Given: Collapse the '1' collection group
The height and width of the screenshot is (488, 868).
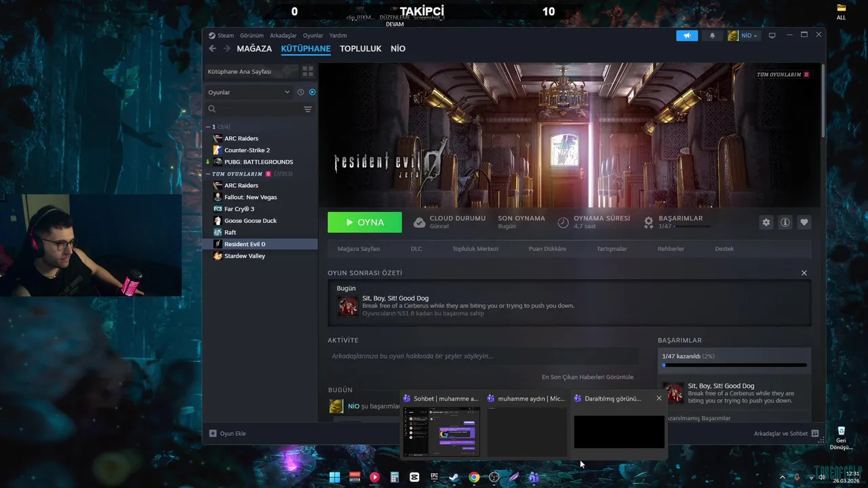Looking at the screenshot, I should coord(208,127).
